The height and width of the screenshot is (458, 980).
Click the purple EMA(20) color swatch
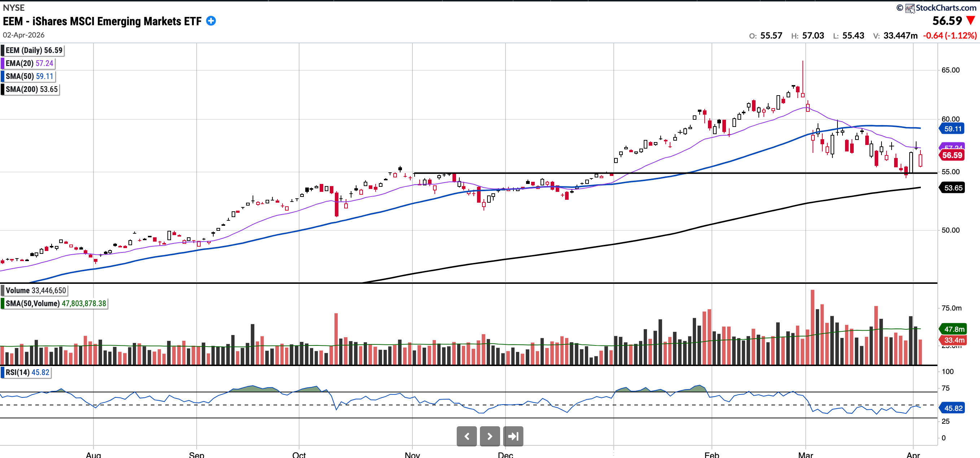tap(3, 63)
